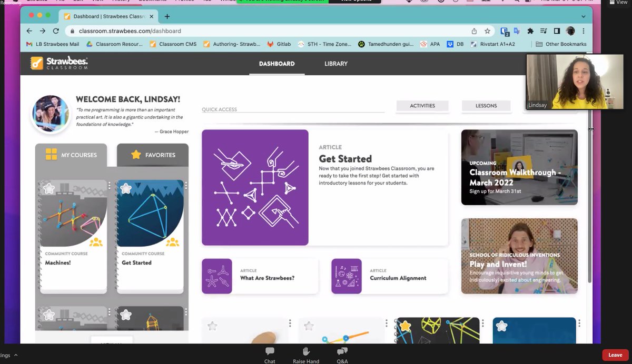
Task: Open the Get Started article title
Action: 345,159
